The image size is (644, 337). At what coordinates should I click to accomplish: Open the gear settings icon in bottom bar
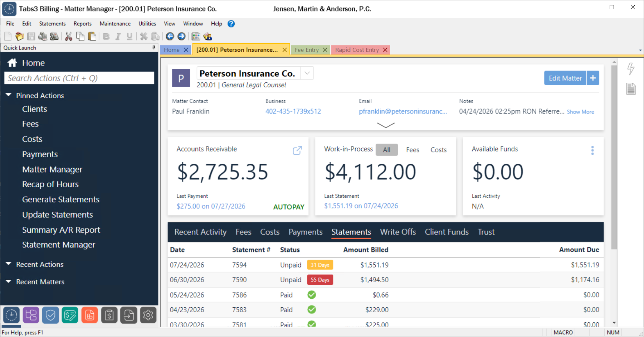pyautogui.click(x=148, y=315)
